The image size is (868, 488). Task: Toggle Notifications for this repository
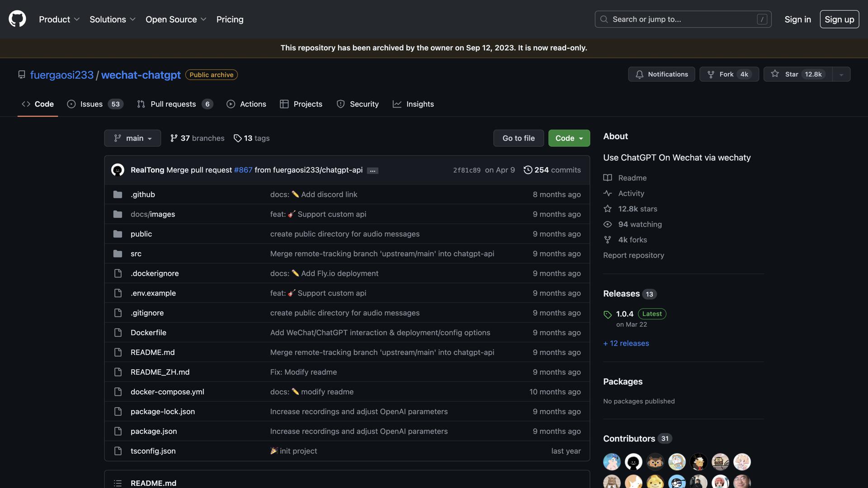pos(661,74)
